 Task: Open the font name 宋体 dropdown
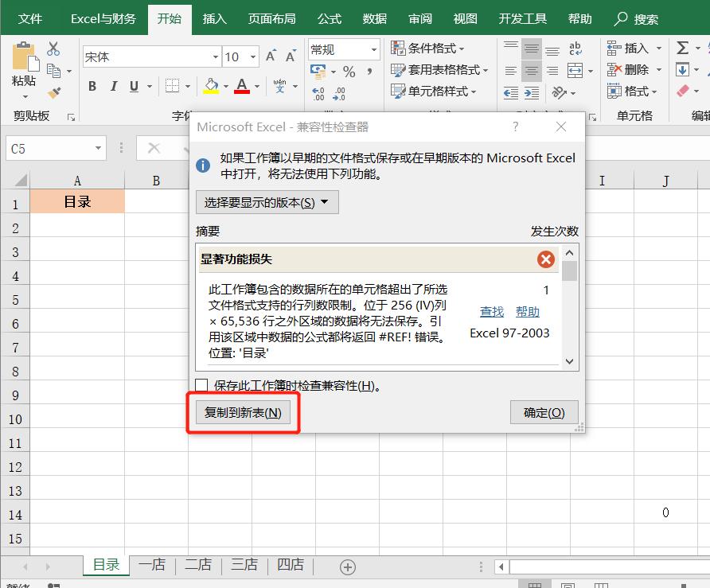click(215, 56)
